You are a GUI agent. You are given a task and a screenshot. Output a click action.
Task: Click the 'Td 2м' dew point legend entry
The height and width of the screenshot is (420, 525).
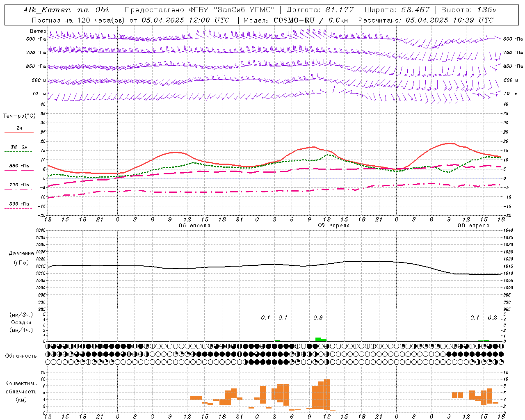coord(19,147)
